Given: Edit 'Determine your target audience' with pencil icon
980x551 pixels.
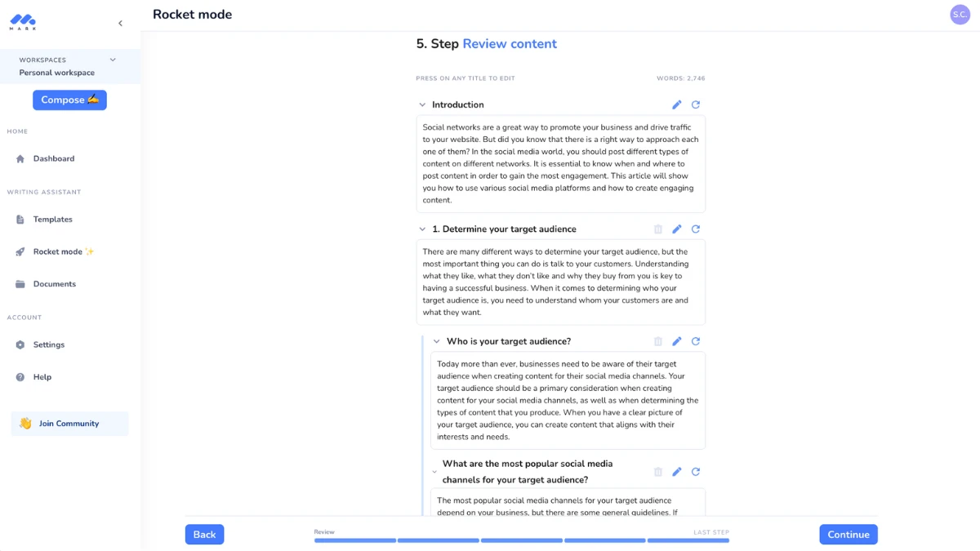Looking at the screenshot, I should coord(677,229).
